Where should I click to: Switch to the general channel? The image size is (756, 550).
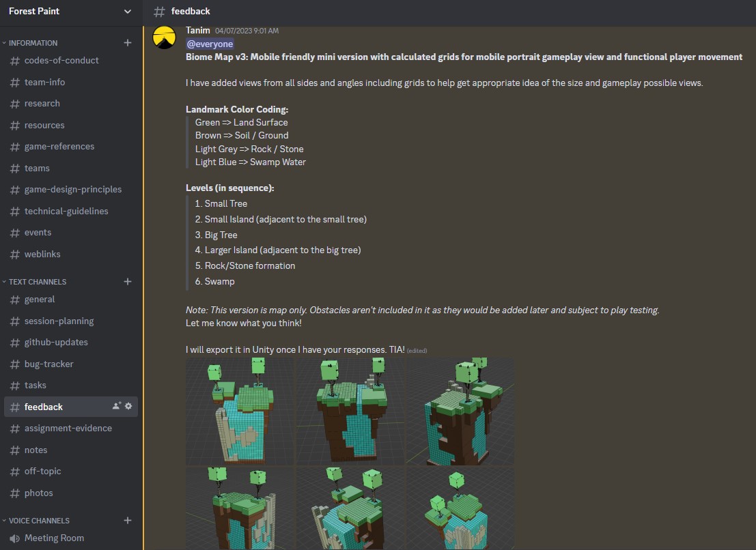click(x=71, y=300)
